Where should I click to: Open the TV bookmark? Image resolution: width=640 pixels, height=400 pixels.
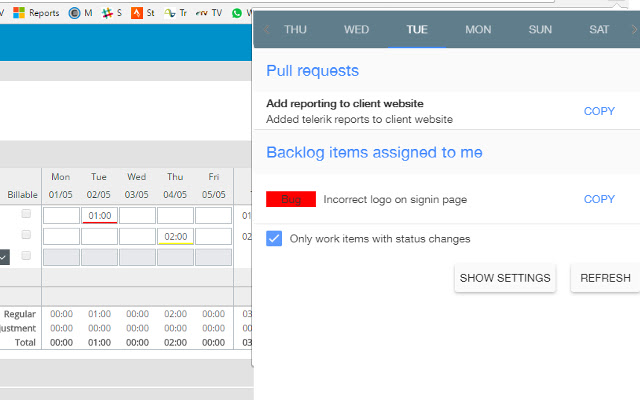coord(209,13)
